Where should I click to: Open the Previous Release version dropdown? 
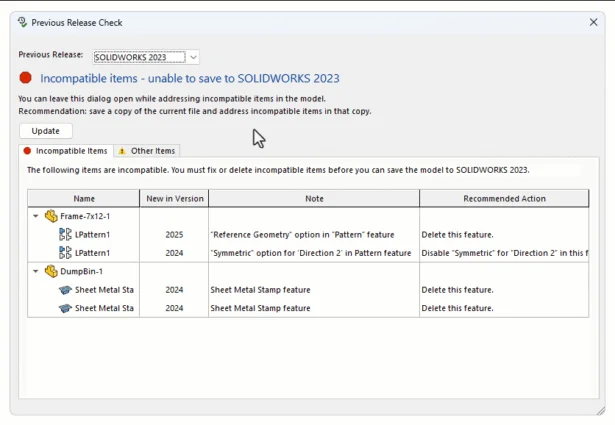pos(194,57)
